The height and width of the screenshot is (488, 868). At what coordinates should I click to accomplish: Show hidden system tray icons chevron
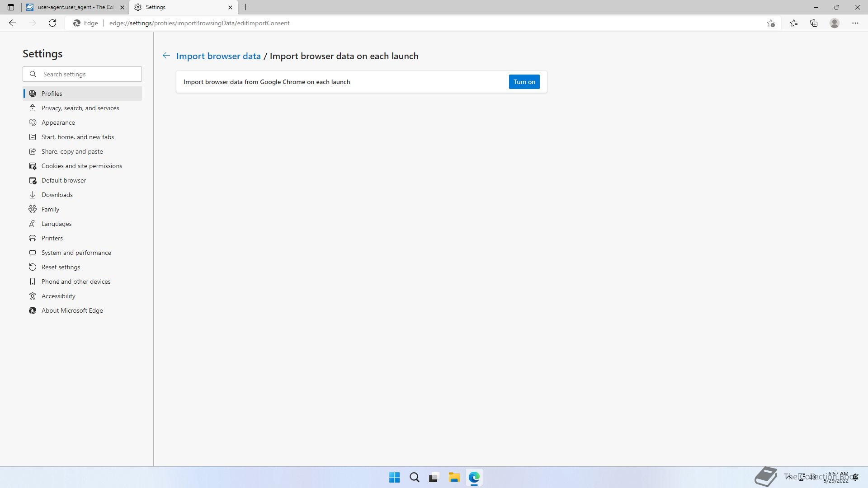(788, 477)
